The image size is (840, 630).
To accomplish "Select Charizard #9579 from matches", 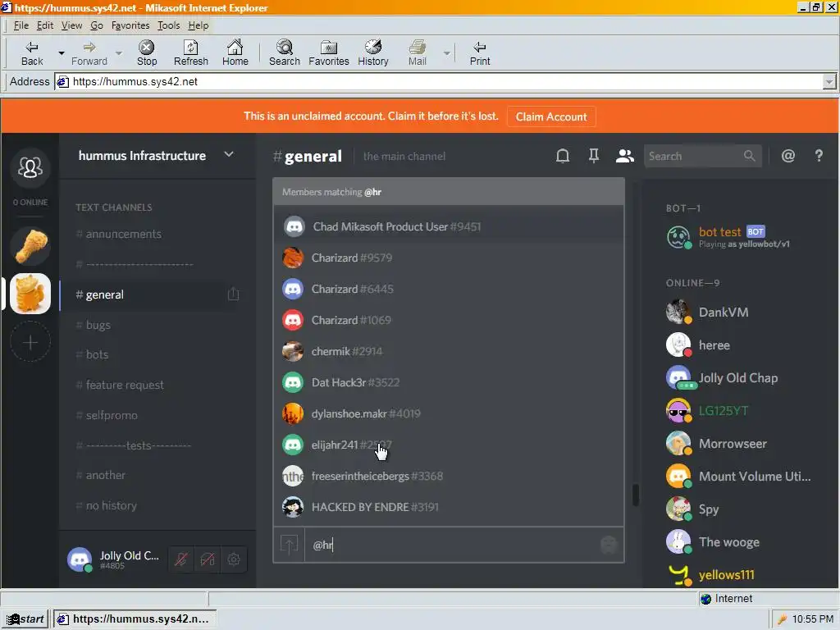I will coord(449,258).
